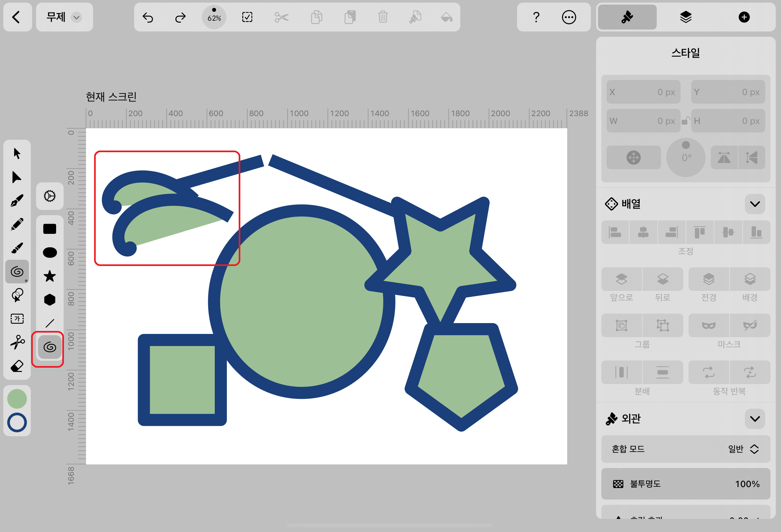Click the undo arrow
The image size is (781, 532).
tap(148, 17)
